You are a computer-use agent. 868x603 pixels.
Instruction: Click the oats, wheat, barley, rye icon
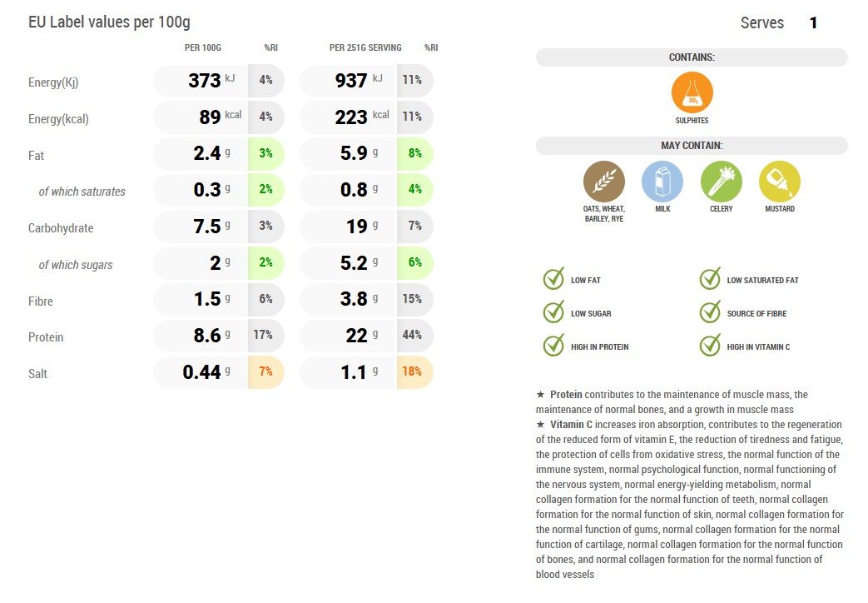click(x=603, y=182)
